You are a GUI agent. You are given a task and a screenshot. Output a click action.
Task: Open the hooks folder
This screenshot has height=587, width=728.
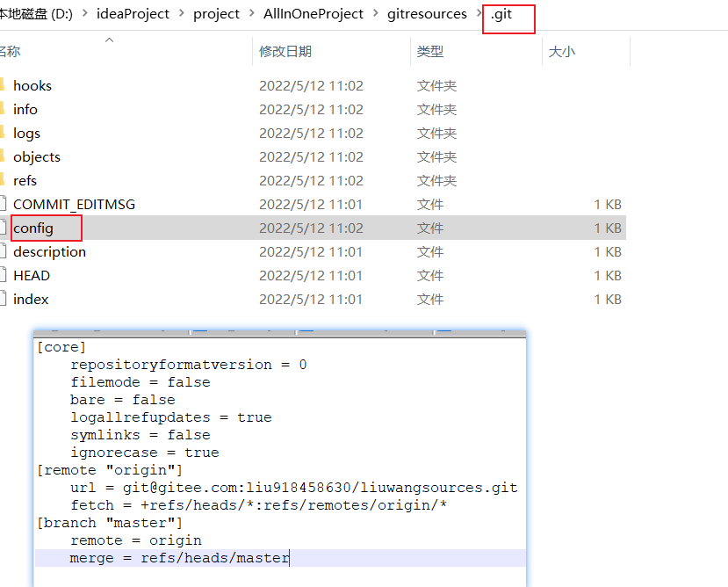pos(32,85)
